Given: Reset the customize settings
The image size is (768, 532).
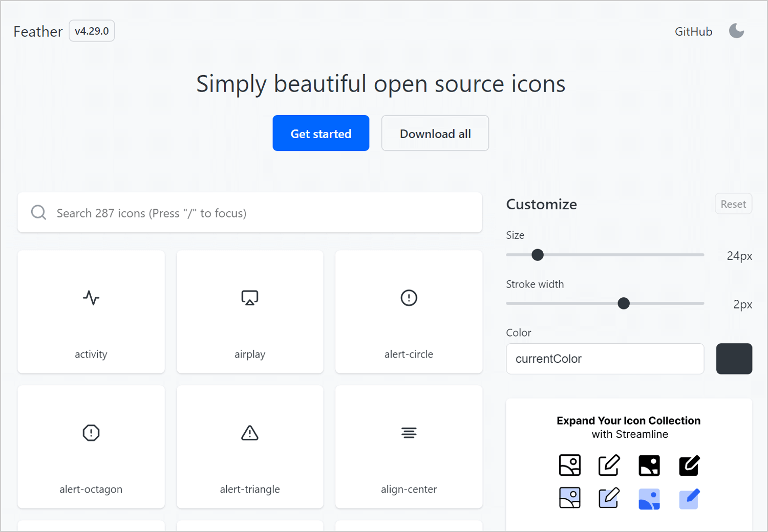Looking at the screenshot, I should tap(734, 204).
